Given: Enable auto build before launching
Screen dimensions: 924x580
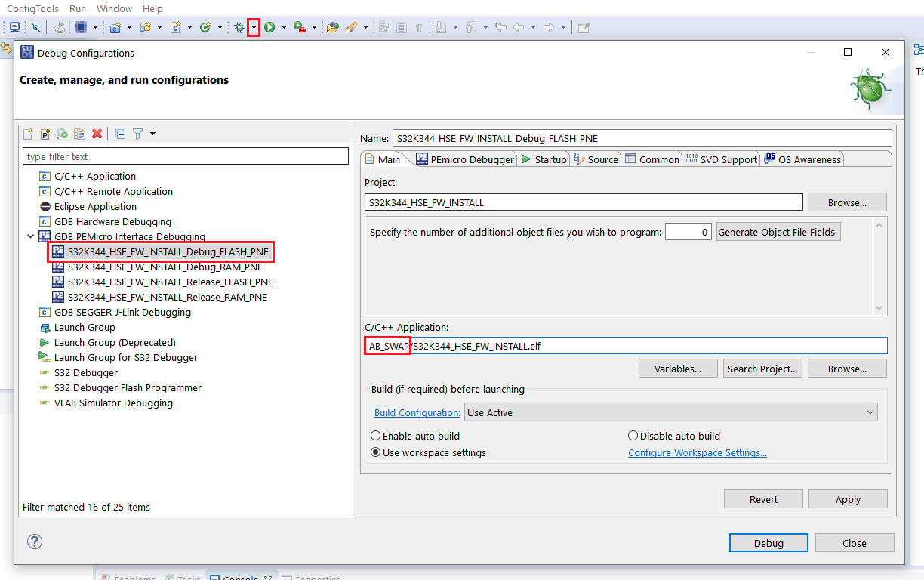Looking at the screenshot, I should 376,436.
